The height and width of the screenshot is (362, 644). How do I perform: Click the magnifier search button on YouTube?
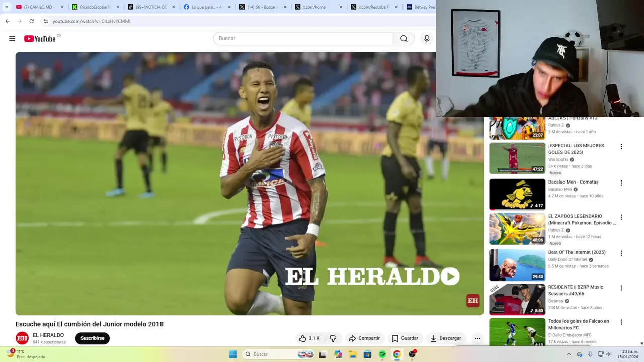(x=404, y=39)
